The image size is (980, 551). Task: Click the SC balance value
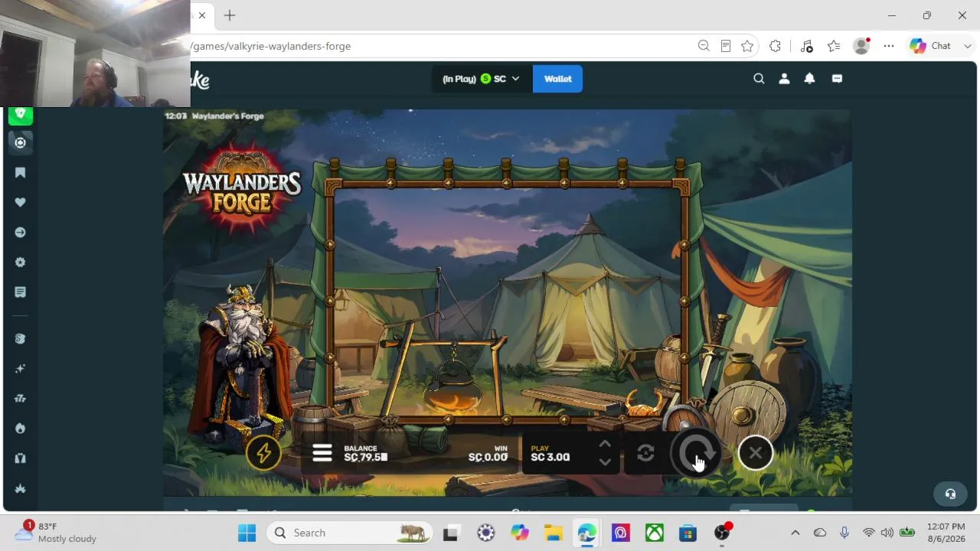[x=366, y=458]
